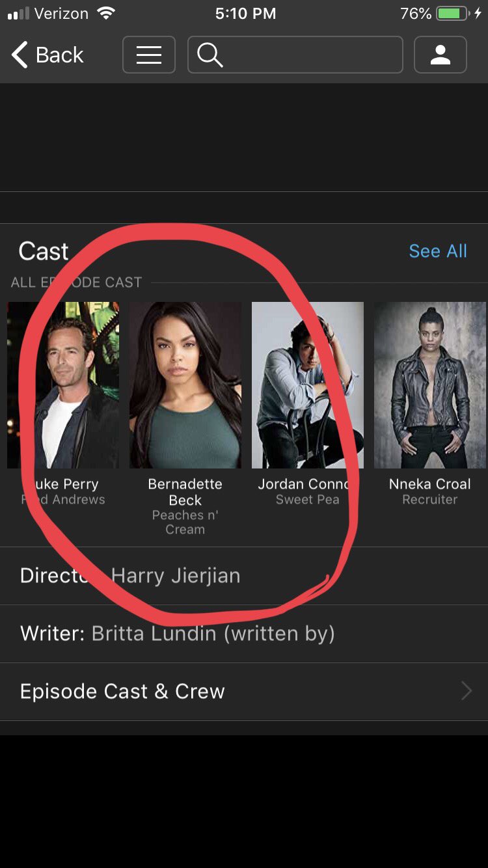The height and width of the screenshot is (868, 488).
Task: Open the hamburger menu icon
Action: [148, 55]
